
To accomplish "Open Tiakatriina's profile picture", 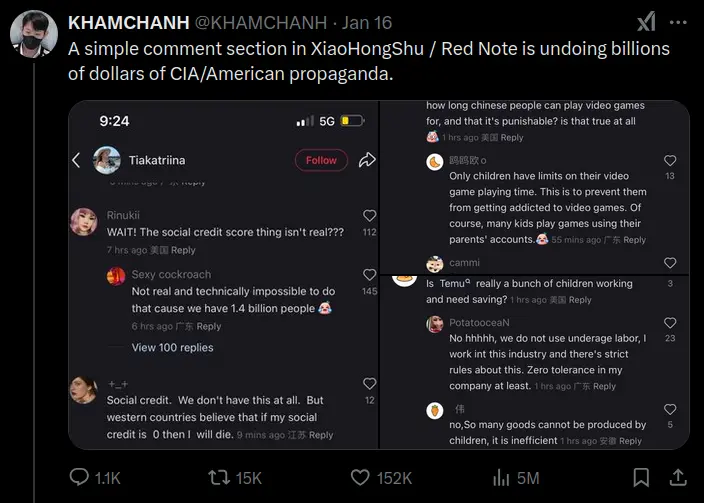I will (x=107, y=160).
